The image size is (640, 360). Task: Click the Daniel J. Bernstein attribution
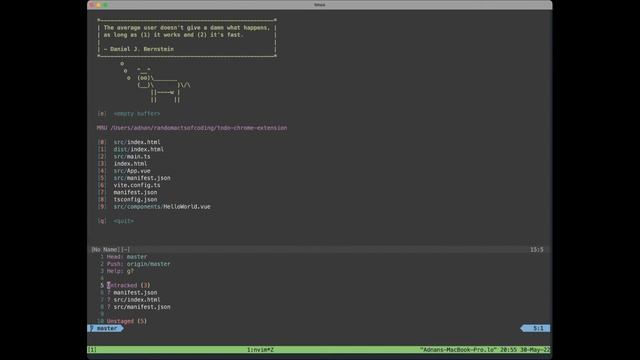click(138, 49)
